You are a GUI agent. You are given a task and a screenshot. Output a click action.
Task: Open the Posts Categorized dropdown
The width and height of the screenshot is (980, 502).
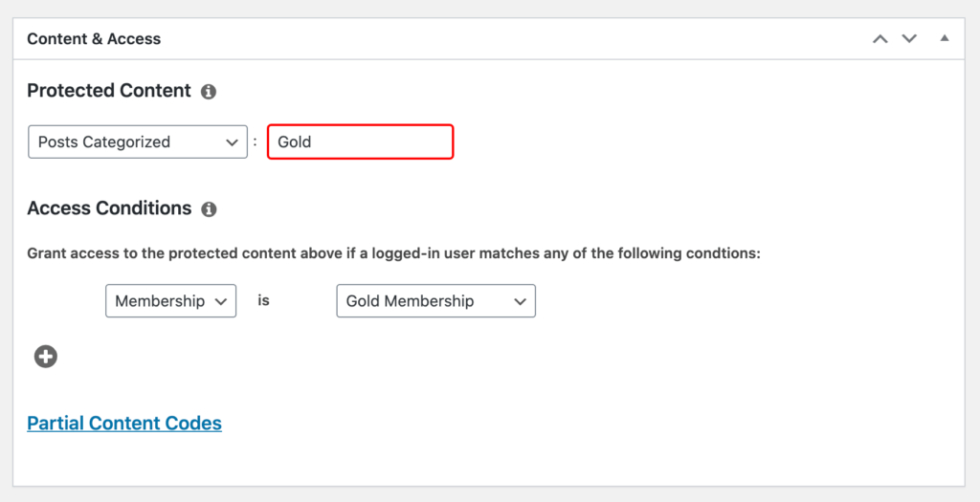point(137,142)
